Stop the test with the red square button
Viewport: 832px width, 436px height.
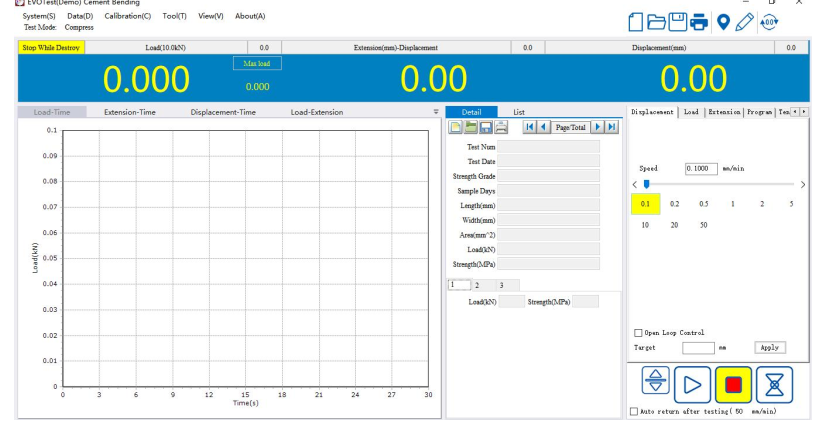pos(733,385)
